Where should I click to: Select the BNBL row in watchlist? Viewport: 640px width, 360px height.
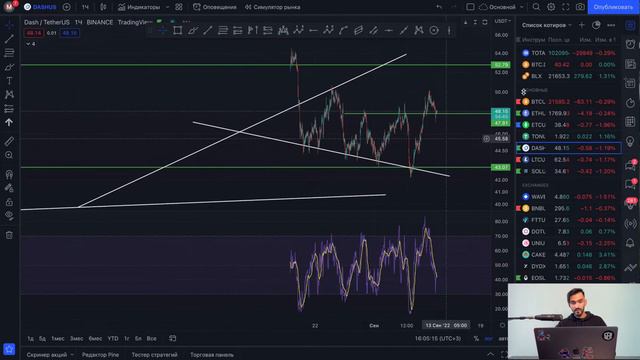(569, 208)
